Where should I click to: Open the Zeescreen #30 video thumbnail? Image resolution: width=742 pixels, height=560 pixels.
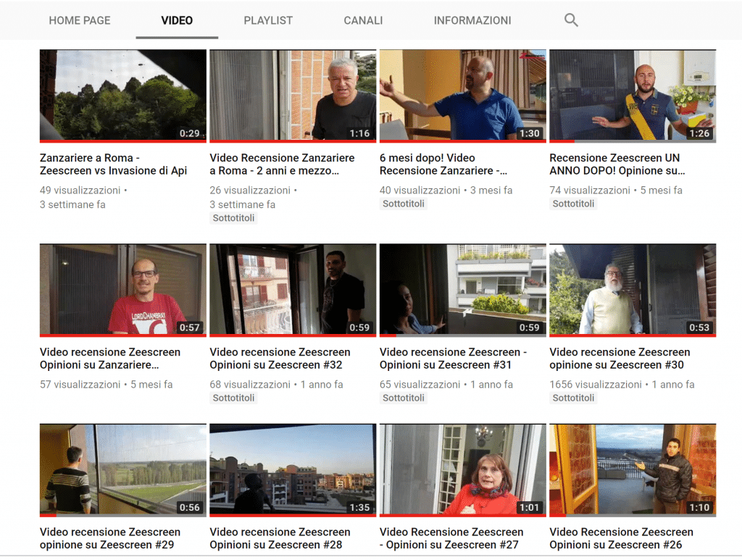click(633, 290)
